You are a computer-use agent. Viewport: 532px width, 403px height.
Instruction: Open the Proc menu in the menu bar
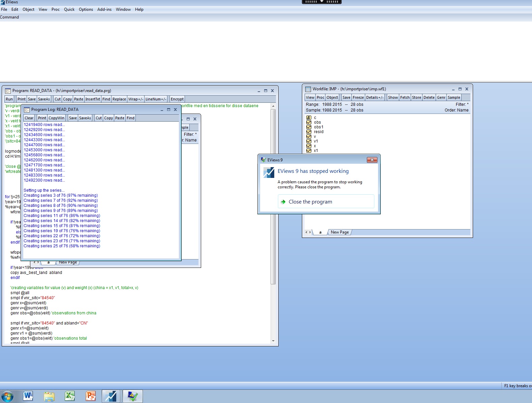[56, 9]
